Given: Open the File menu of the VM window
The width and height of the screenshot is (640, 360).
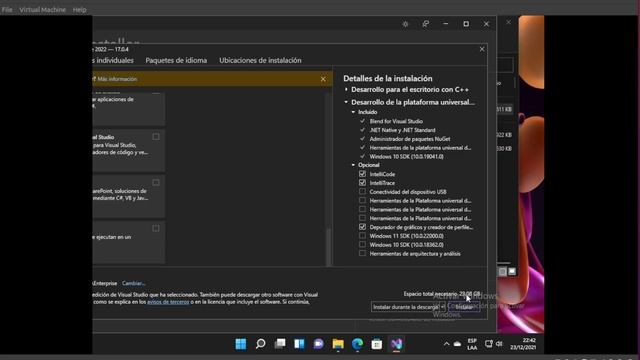Looking at the screenshot, I should click(7, 9).
